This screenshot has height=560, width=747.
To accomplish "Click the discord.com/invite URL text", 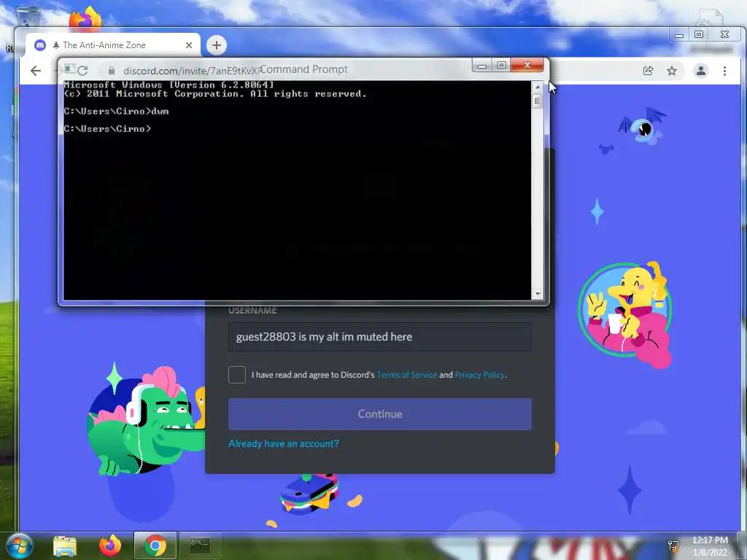I will coord(192,71).
